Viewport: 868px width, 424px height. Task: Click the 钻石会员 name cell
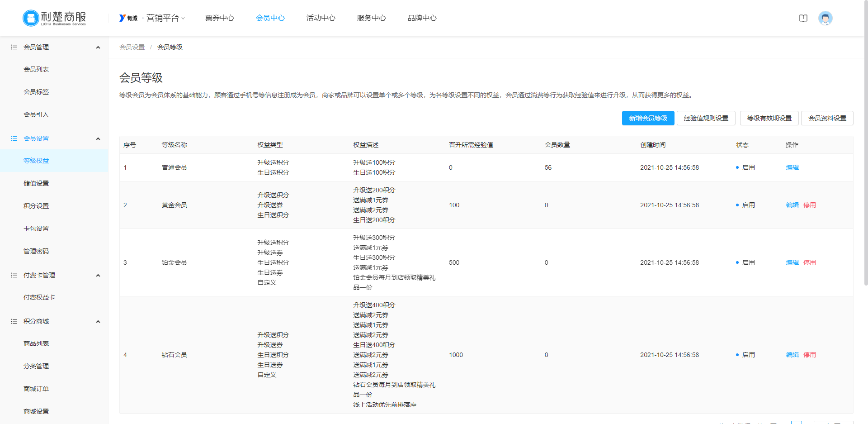coord(174,355)
